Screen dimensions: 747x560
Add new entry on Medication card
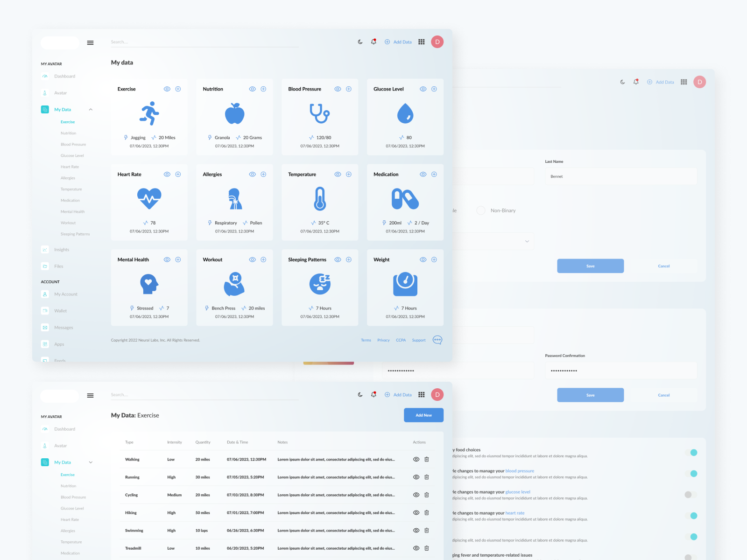coord(434,175)
